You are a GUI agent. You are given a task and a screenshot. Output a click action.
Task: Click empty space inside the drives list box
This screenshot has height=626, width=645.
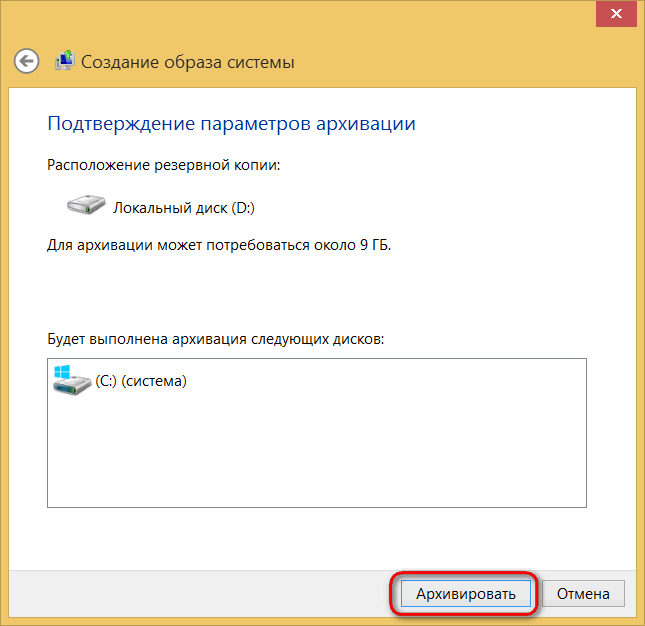click(x=317, y=452)
